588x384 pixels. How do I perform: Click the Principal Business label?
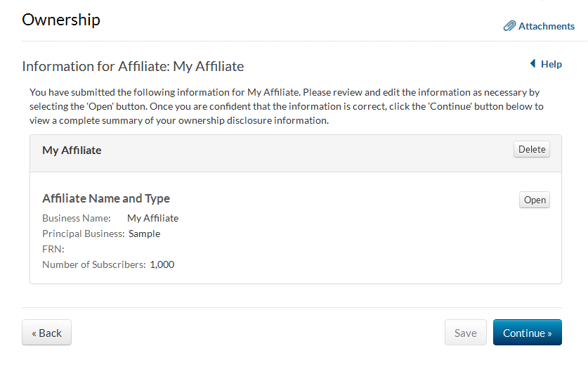[x=84, y=233]
